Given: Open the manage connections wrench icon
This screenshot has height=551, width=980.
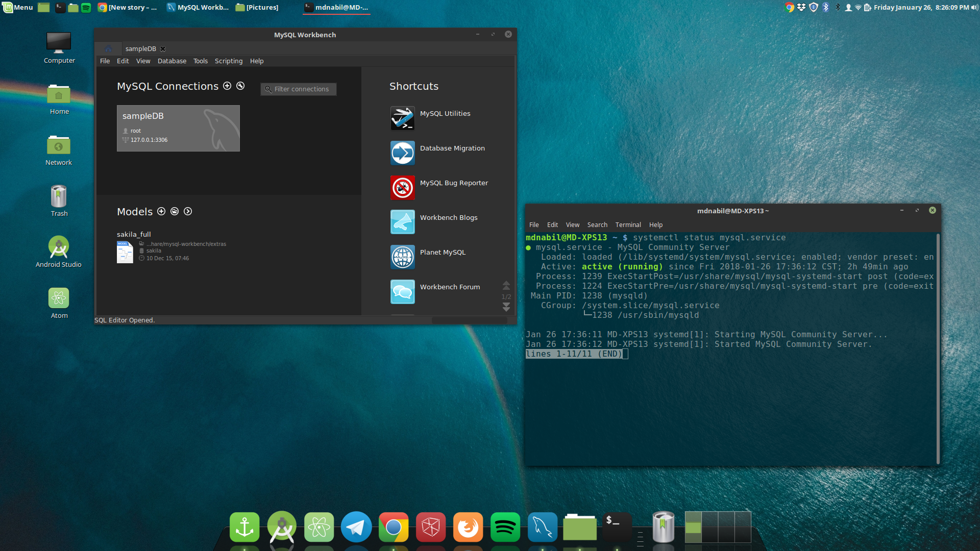Looking at the screenshot, I should pyautogui.click(x=240, y=86).
